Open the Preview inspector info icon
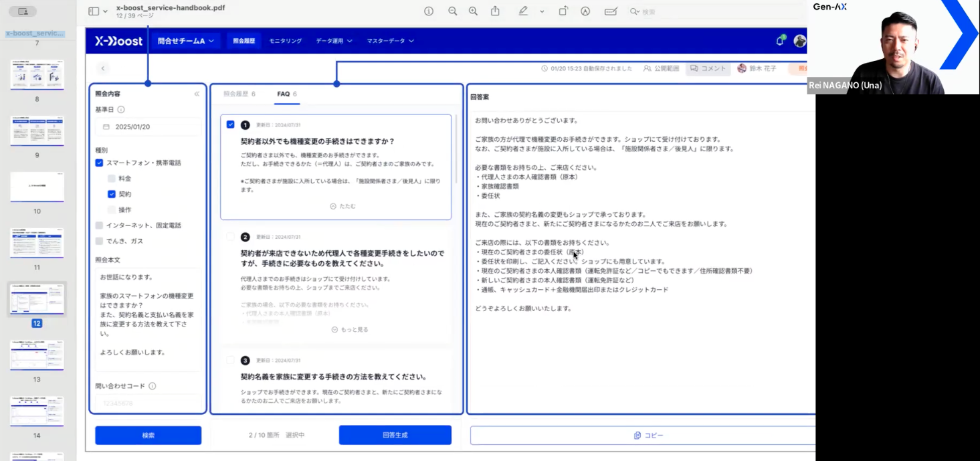 point(429,11)
